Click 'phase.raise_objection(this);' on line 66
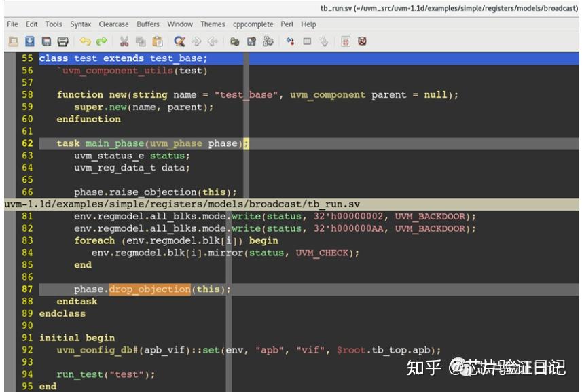The width and height of the screenshot is (582, 392). 155,192
